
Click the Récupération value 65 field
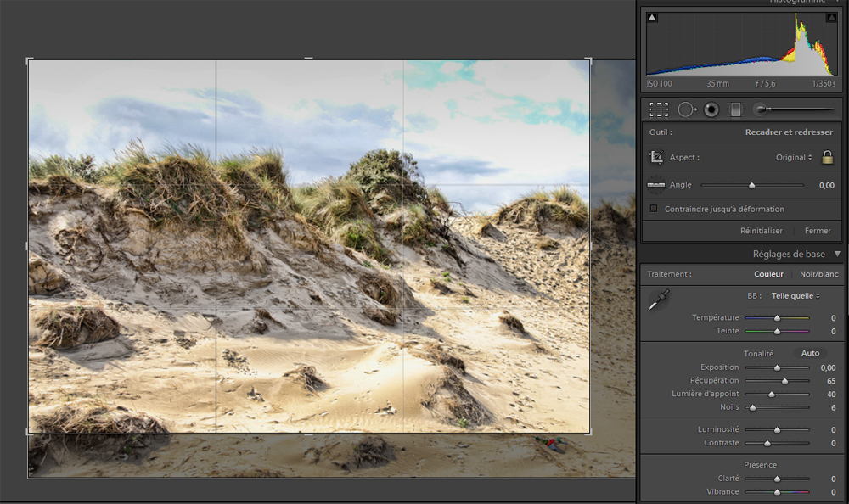coord(831,381)
